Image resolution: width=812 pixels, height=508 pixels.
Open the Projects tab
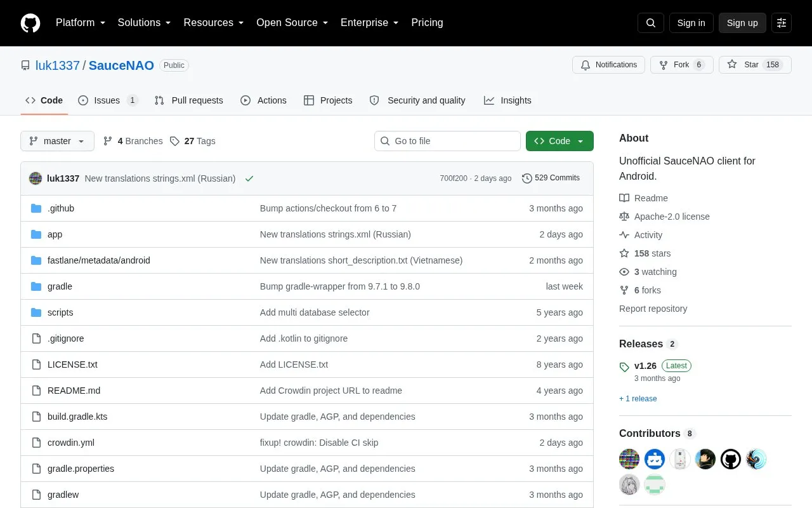328,100
